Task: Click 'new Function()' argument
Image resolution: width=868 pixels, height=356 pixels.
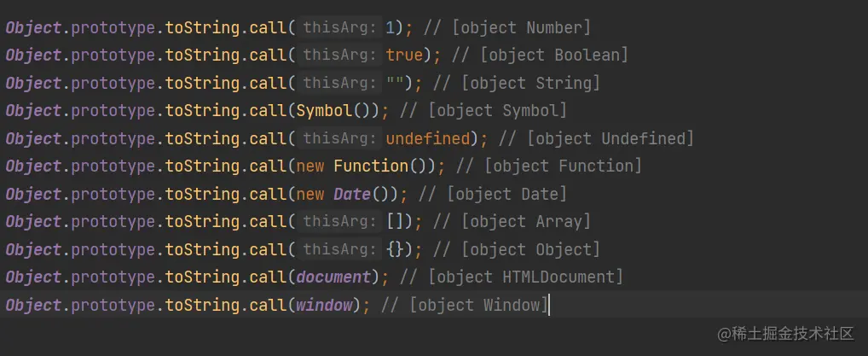Action: (x=362, y=166)
